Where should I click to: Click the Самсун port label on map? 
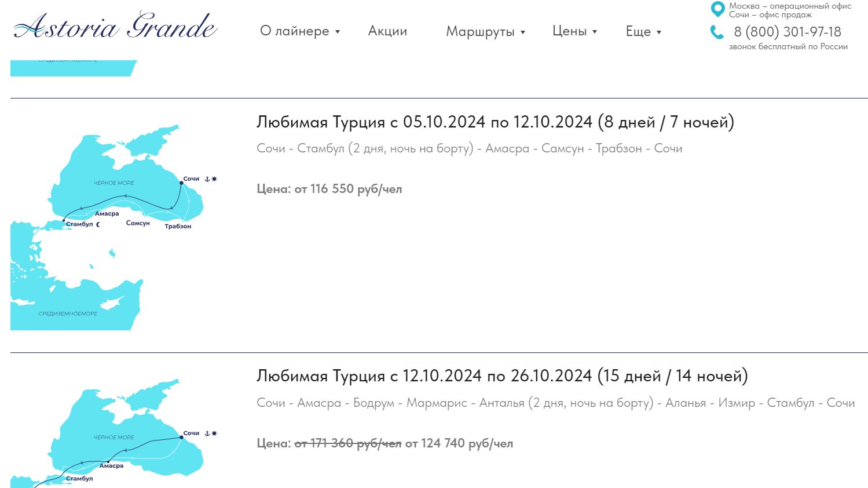pos(138,223)
